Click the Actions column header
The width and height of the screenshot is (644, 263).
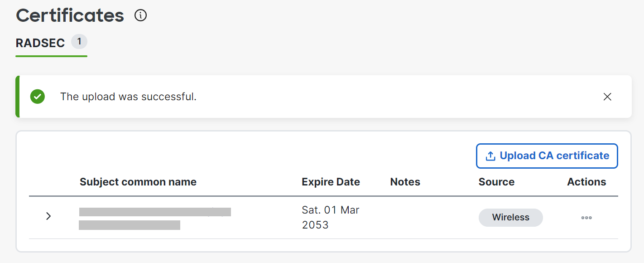click(x=586, y=182)
